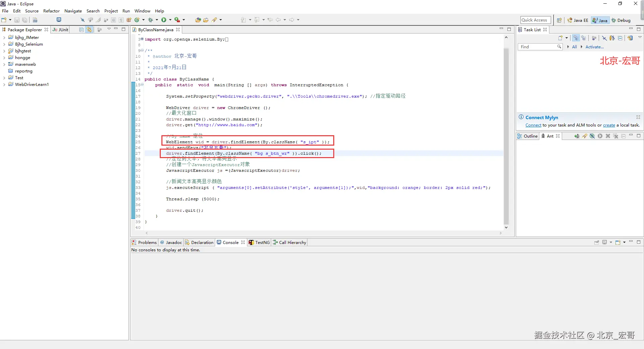This screenshot has width=644, height=349.
Task: Click Hide Completed Tasks icon in Task List
Action: click(x=604, y=38)
